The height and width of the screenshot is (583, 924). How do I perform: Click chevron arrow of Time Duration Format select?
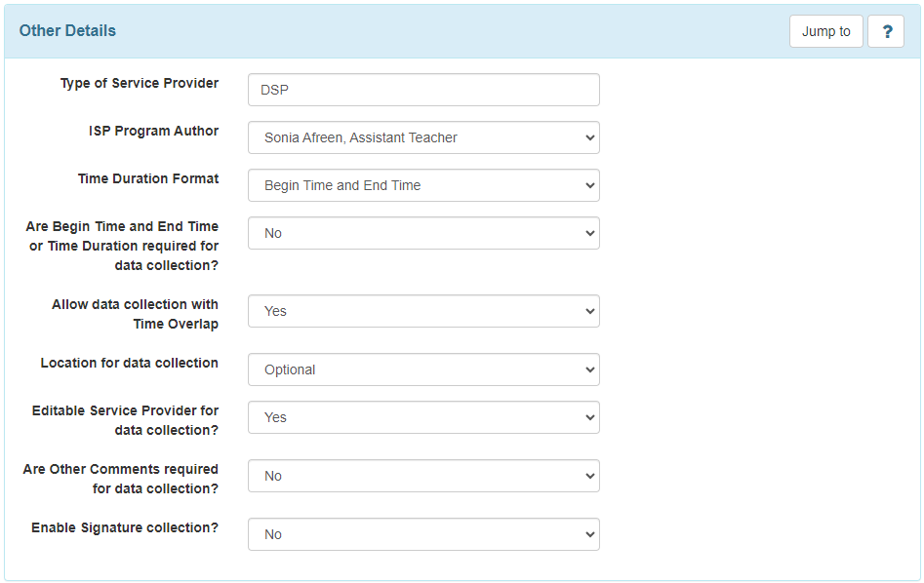tap(590, 185)
